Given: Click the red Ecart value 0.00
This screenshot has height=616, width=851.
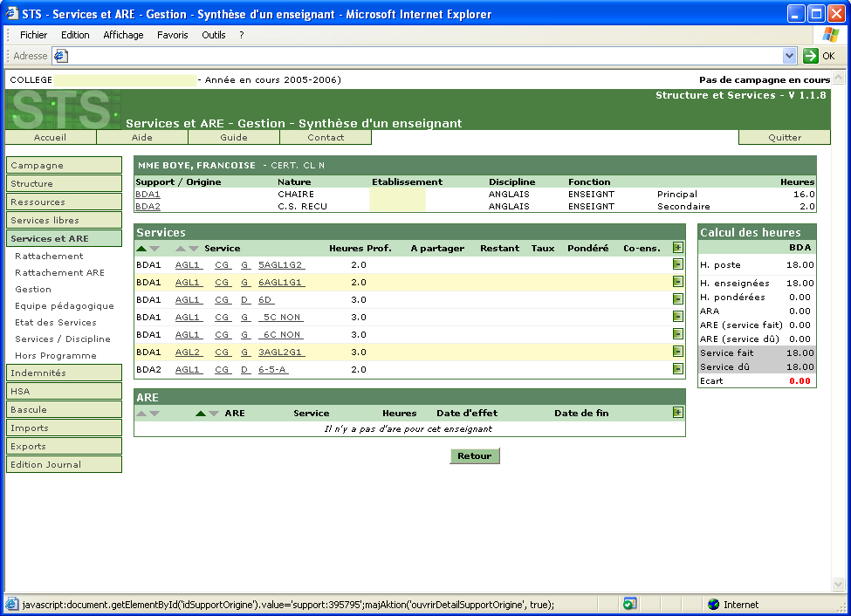Looking at the screenshot, I should coord(800,381).
